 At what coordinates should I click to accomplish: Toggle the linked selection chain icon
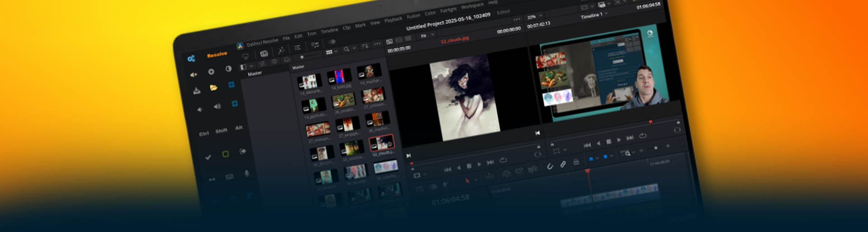pos(563,164)
